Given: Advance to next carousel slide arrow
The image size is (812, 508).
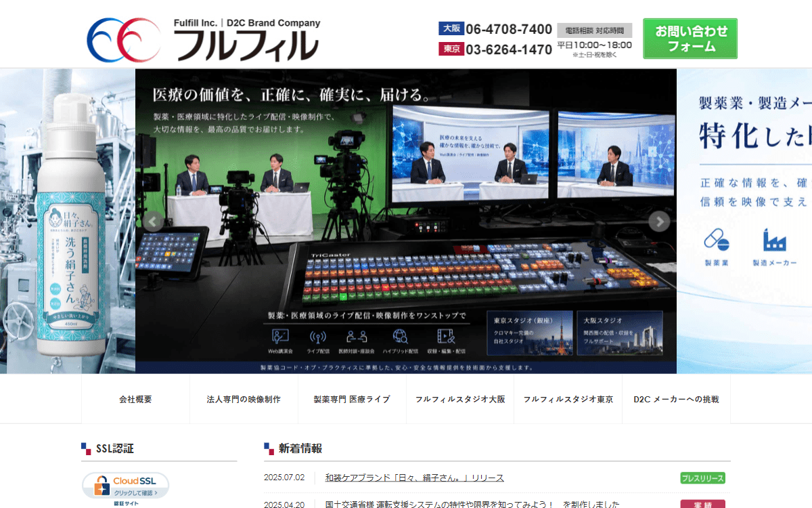Looking at the screenshot, I should (659, 221).
